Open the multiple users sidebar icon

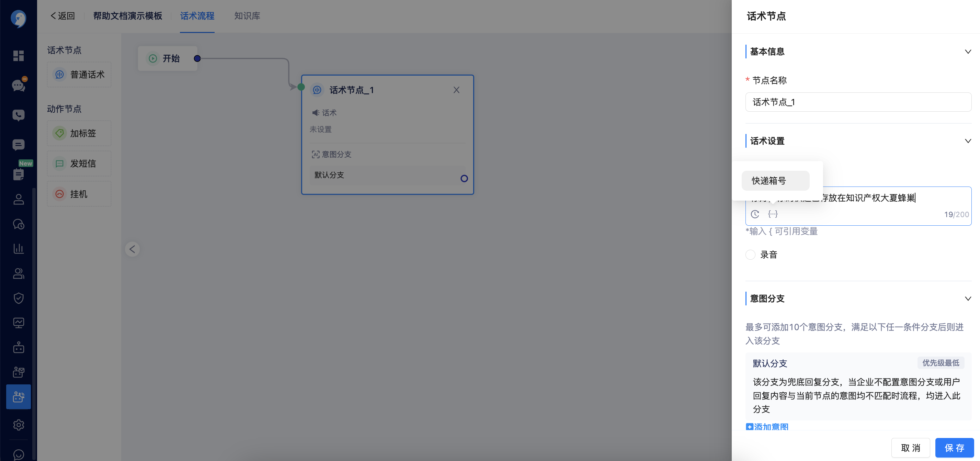[18, 273]
